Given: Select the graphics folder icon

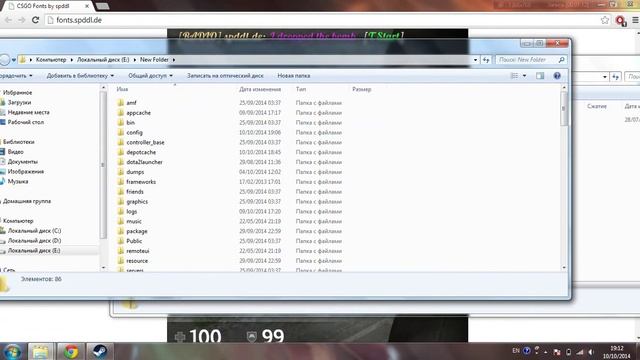Looking at the screenshot, I should click(x=120, y=201).
